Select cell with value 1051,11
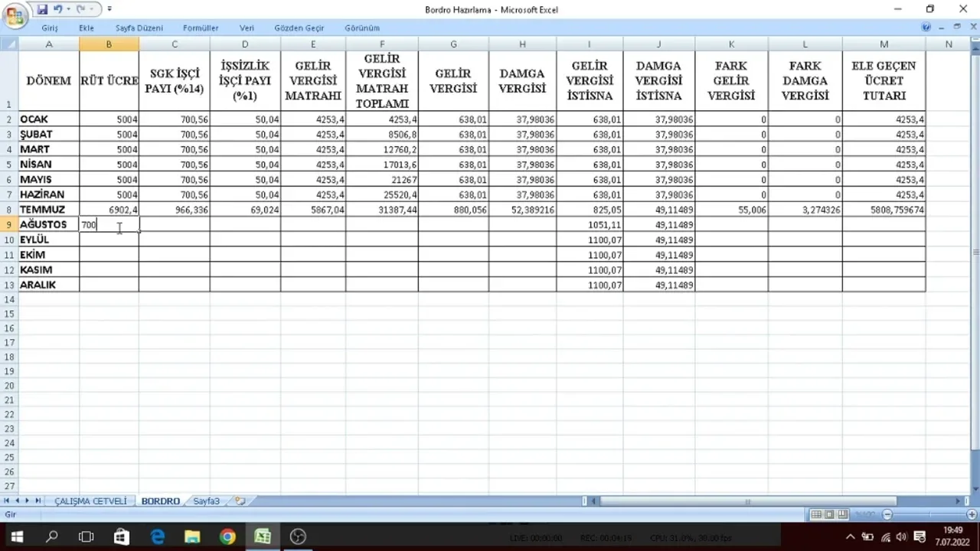Viewport: 980px width, 551px height. pos(589,225)
